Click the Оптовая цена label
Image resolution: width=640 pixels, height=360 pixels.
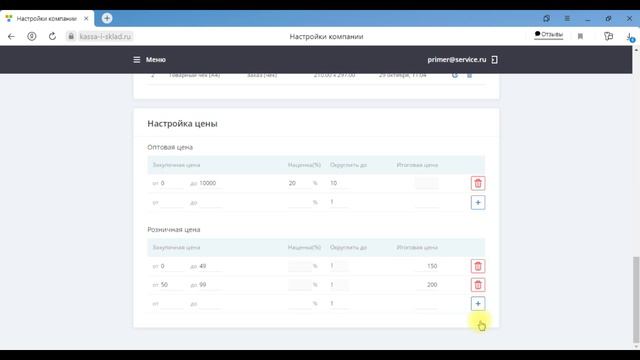coord(170,147)
